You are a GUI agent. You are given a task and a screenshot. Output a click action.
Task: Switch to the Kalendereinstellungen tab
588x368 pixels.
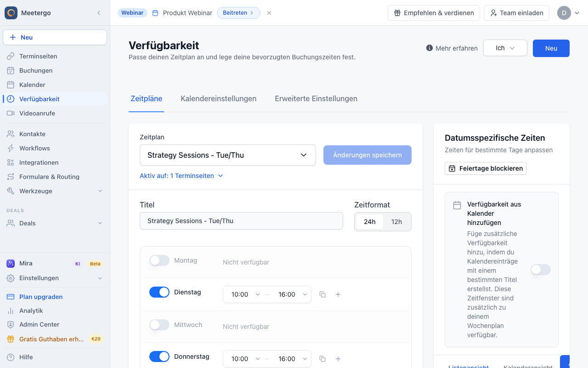click(219, 98)
